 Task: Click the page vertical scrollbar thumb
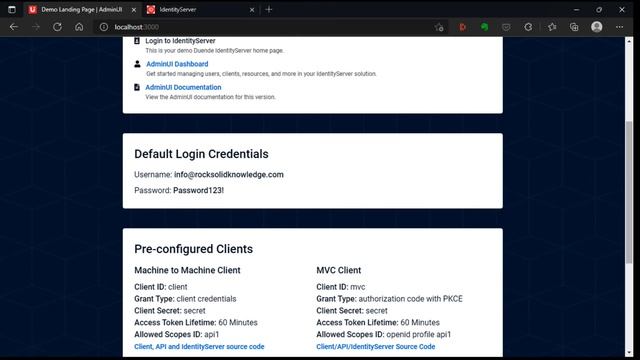629,192
